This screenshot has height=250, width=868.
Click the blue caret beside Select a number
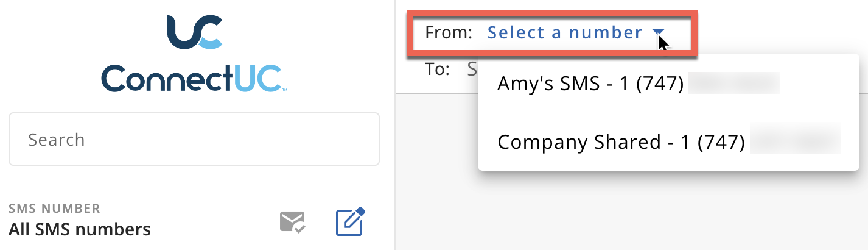(x=657, y=32)
